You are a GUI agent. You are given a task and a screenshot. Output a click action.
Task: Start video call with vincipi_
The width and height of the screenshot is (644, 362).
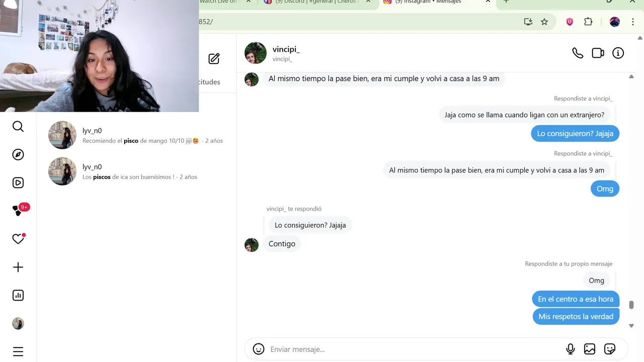pyautogui.click(x=598, y=53)
